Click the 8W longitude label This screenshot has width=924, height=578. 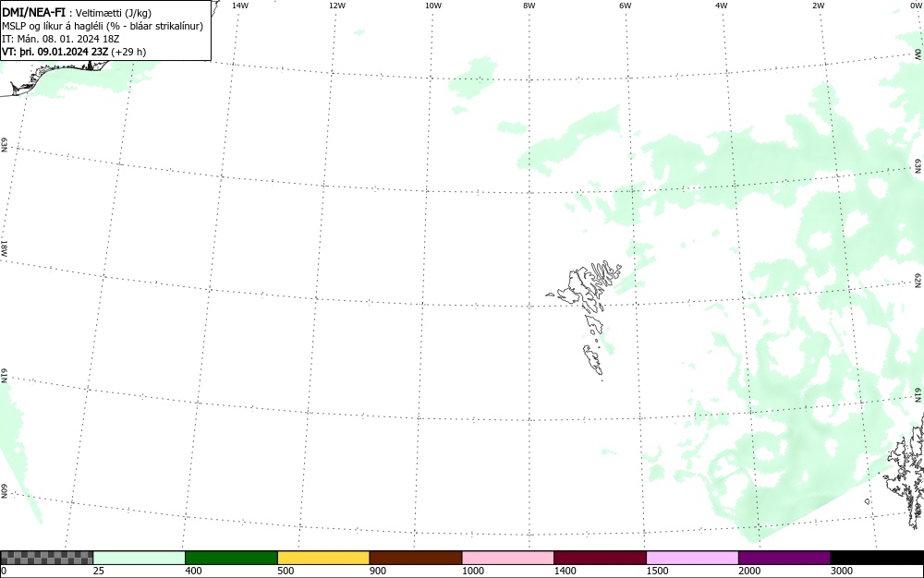pos(529,6)
